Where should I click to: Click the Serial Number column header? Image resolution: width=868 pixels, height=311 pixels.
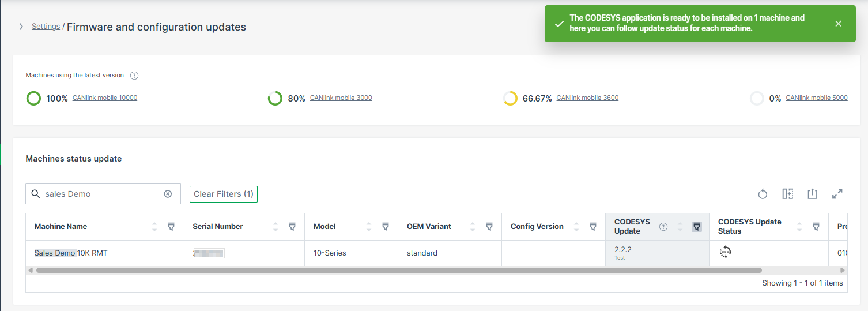click(244, 227)
